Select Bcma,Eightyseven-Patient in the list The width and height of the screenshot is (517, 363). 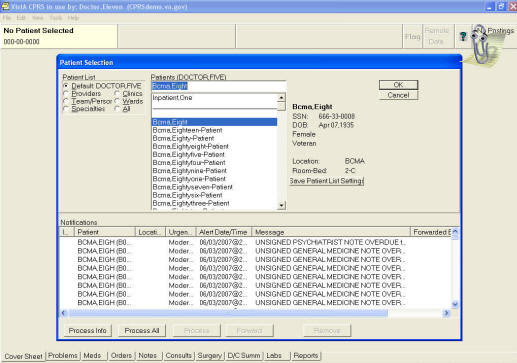[x=214, y=187]
